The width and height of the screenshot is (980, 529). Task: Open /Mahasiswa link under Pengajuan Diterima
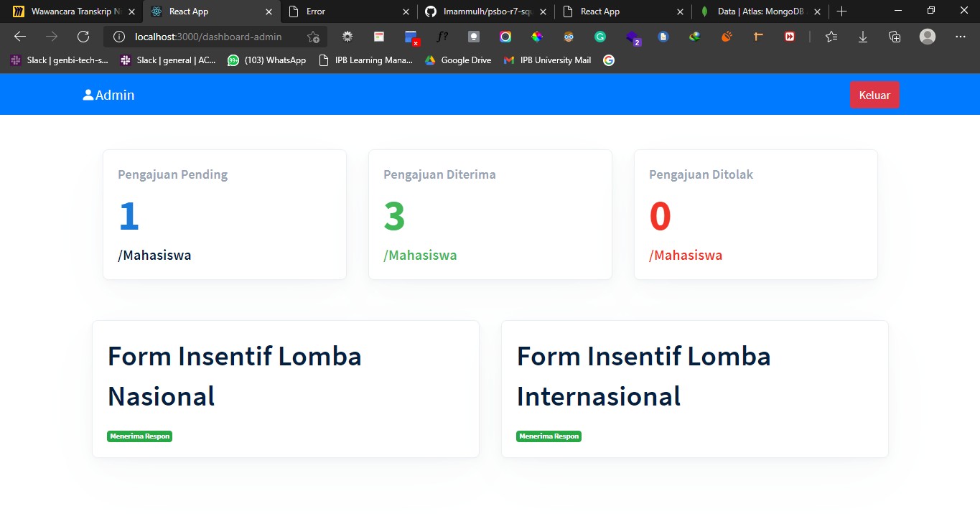pyautogui.click(x=419, y=254)
